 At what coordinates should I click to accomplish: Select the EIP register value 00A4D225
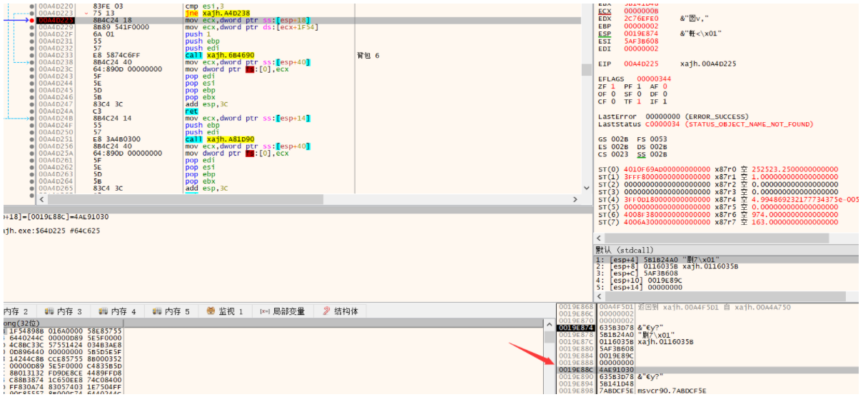click(640, 64)
